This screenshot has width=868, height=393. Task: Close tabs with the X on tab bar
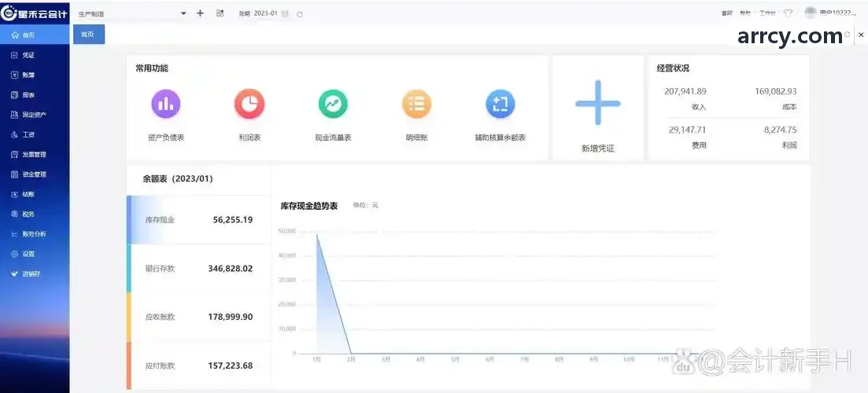point(861,35)
